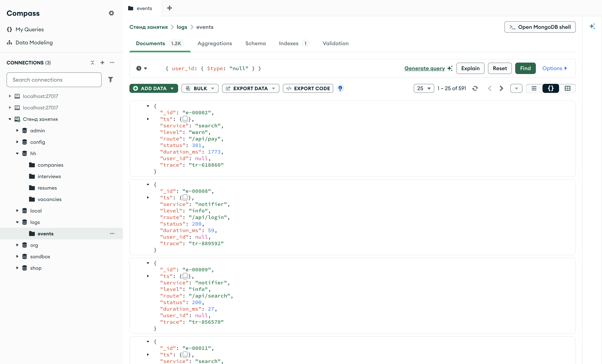Open EXPORT DATA dropdown
The width and height of the screenshot is (602, 364).
[250, 88]
